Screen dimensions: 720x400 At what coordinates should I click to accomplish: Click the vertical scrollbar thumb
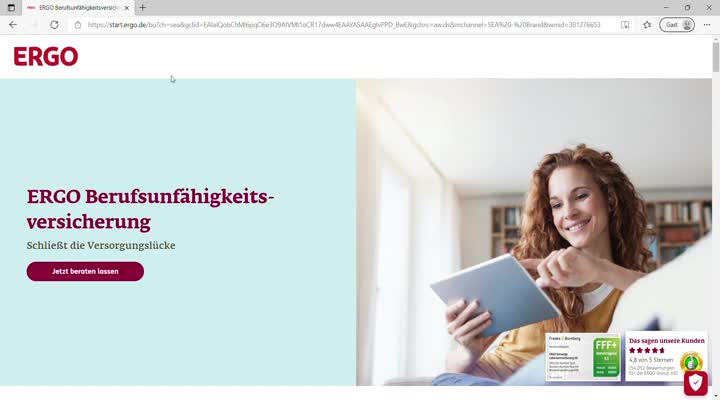(715, 57)
